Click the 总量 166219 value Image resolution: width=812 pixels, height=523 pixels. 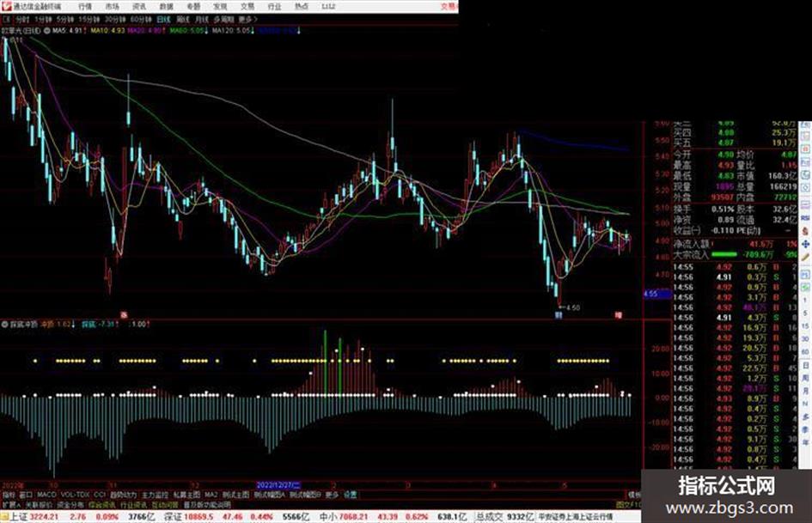[783, 186]
